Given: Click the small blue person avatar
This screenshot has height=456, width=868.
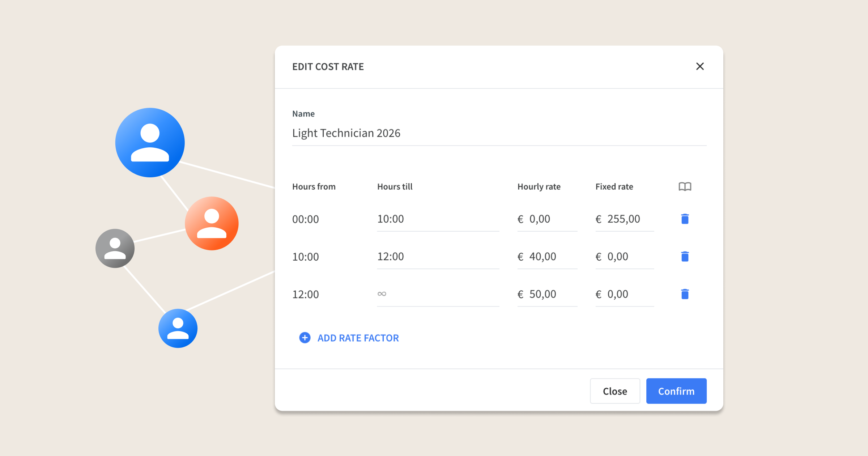Looking at the screenshot, I should (178, 328).
